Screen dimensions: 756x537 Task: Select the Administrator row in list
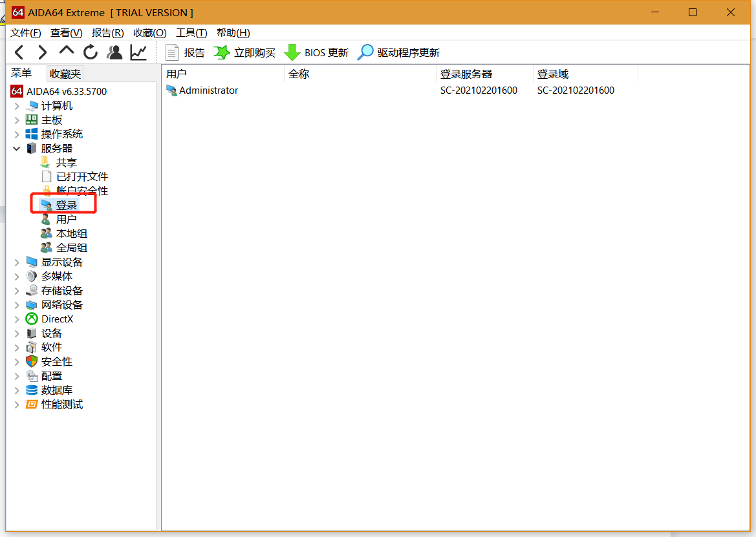208,90
